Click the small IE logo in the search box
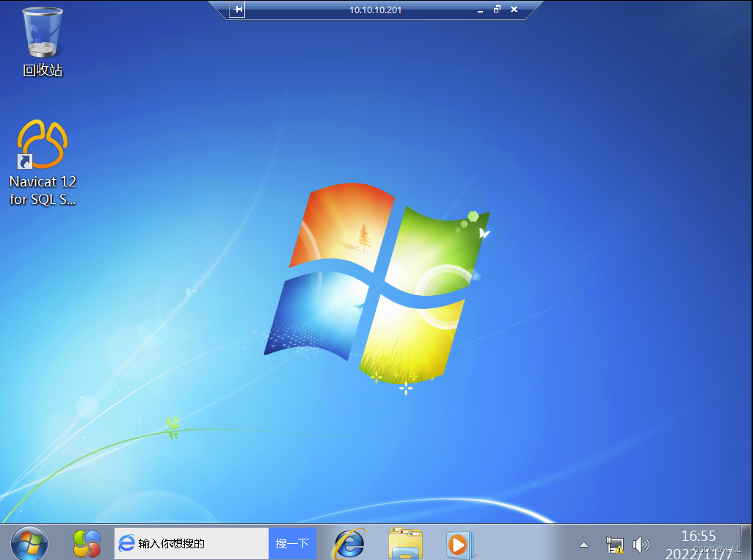The image size is (753, 560). [x=127, y=543]
